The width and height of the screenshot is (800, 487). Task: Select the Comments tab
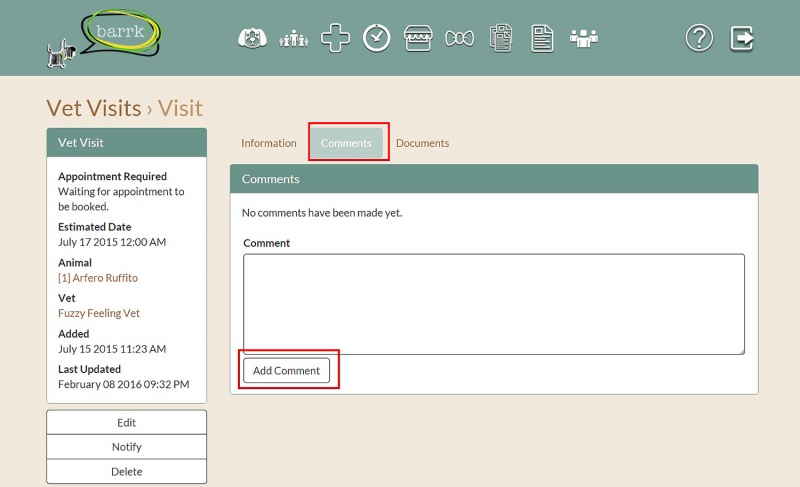click(346, 143)
